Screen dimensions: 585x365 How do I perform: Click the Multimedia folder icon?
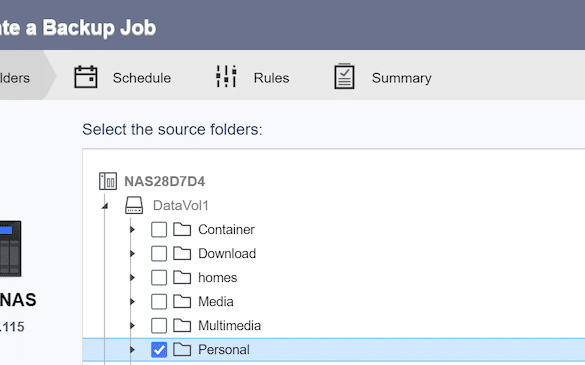[182, 325]
